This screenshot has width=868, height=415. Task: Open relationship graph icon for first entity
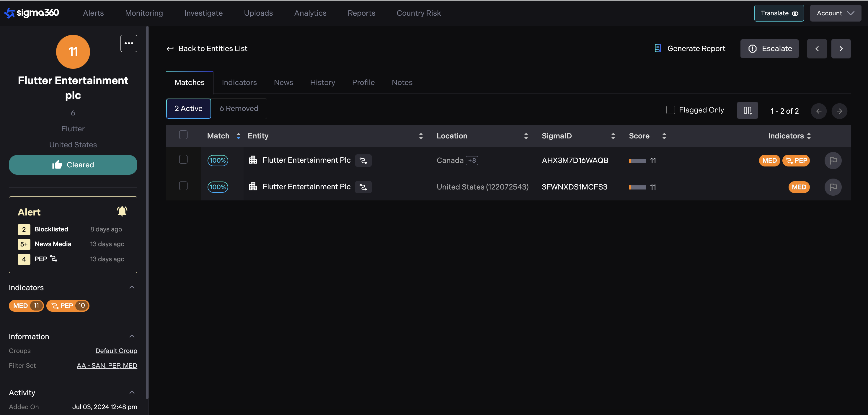pos(363,160)
